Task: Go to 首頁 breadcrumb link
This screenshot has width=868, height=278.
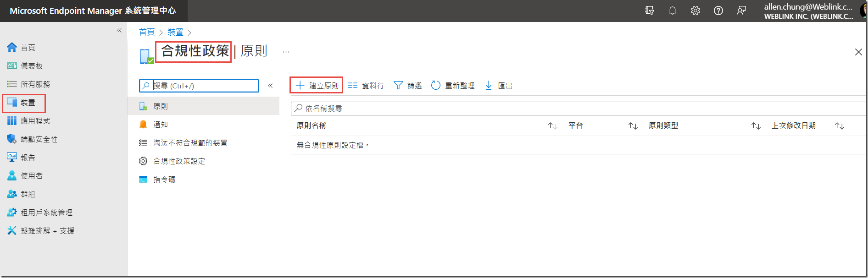Action: tap(147, 32)
